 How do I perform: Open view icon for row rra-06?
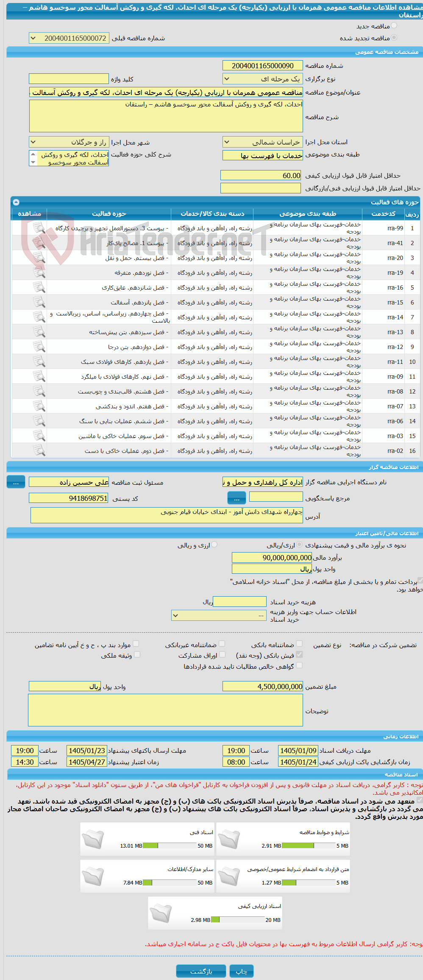[39, 421]
